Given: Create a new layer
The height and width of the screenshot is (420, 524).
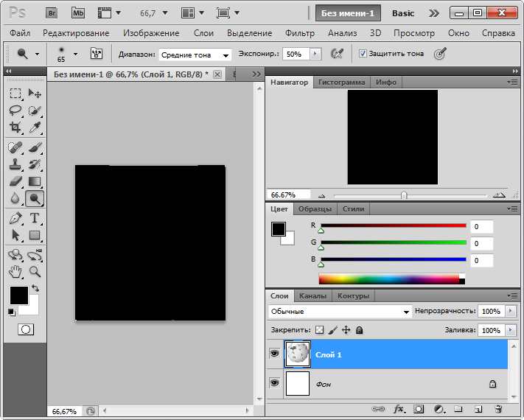Looking at the screenshot, I should pyautogui.click(x=478, y=409).
